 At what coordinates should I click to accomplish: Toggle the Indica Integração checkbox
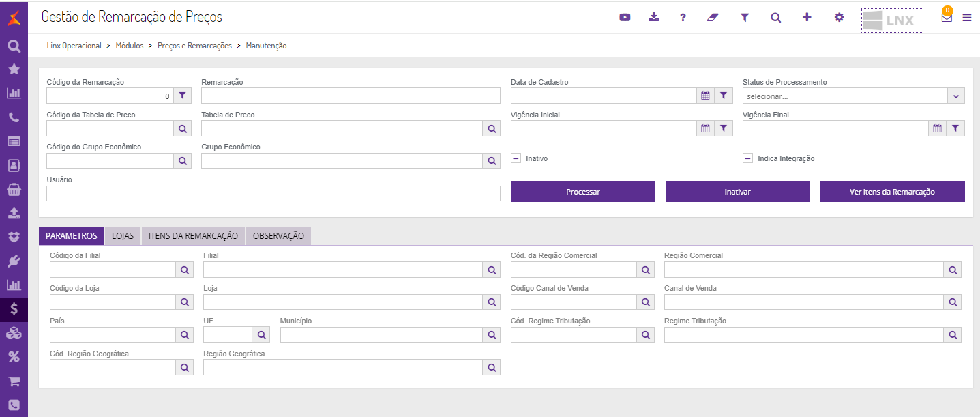coord(748,158)
